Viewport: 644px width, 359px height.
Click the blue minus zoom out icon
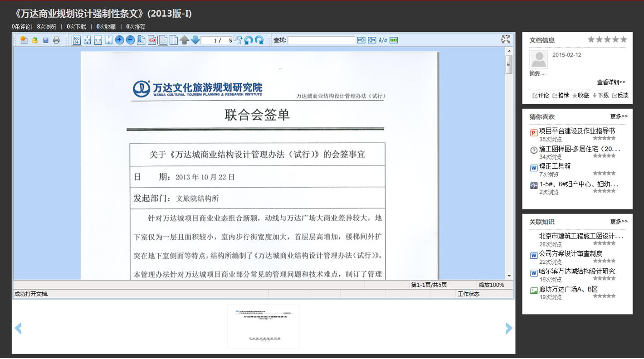(x=130, y=40)
